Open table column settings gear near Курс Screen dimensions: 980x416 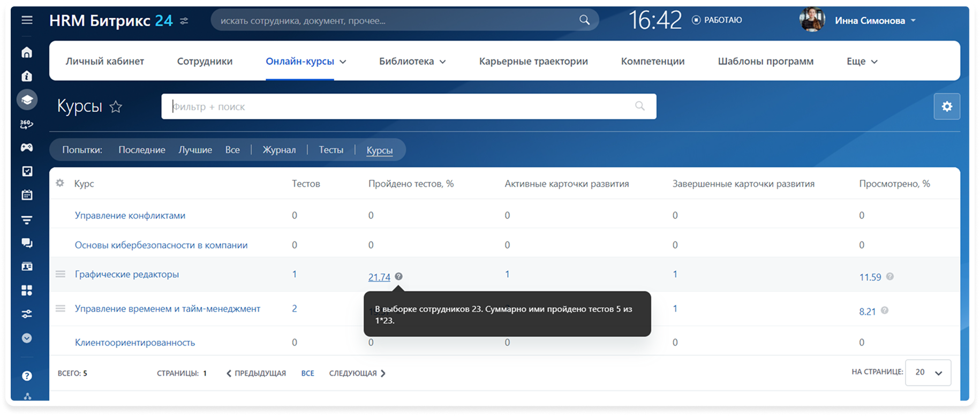60,183
